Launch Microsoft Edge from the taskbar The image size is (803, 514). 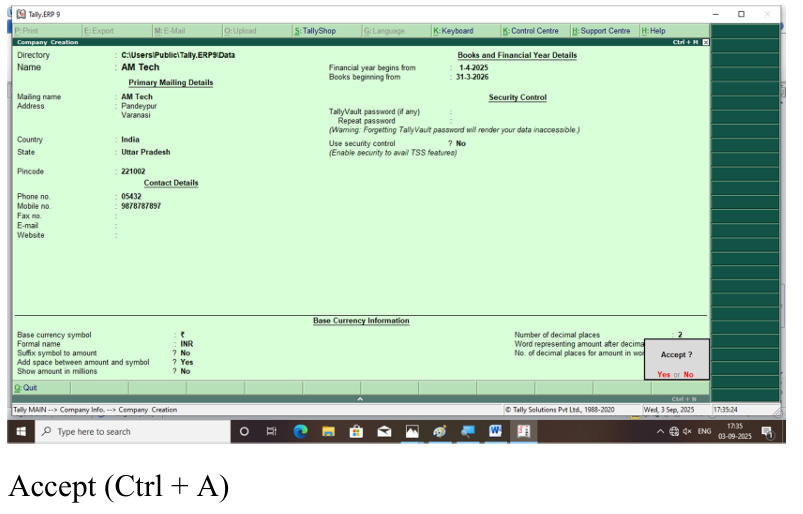pos(300,431)
